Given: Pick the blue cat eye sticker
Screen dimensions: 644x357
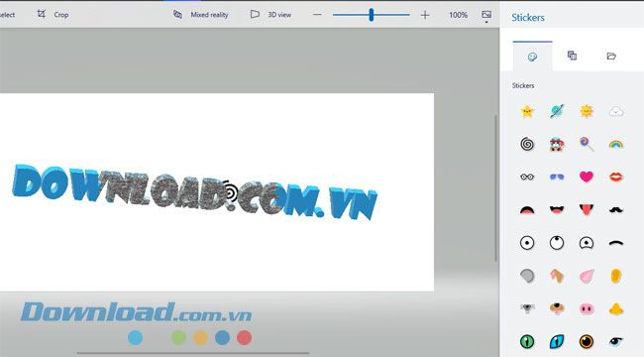Looking at the screenshot, I should pyautogui.click(x=557, y=341).
